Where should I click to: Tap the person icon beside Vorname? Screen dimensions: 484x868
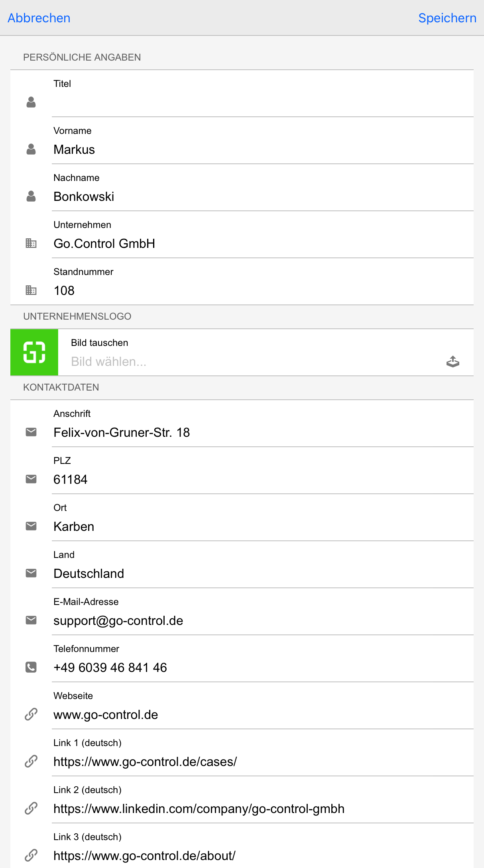31,149
